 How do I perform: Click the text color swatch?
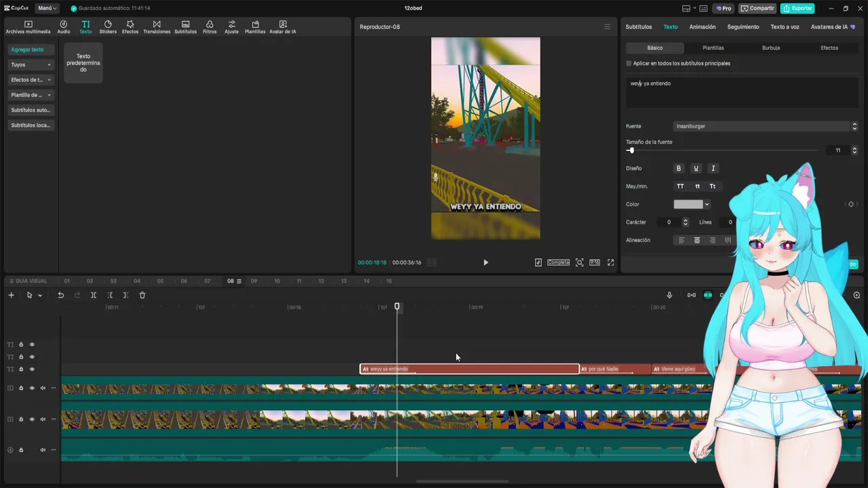pyautogui.click(x=688, y=204)
